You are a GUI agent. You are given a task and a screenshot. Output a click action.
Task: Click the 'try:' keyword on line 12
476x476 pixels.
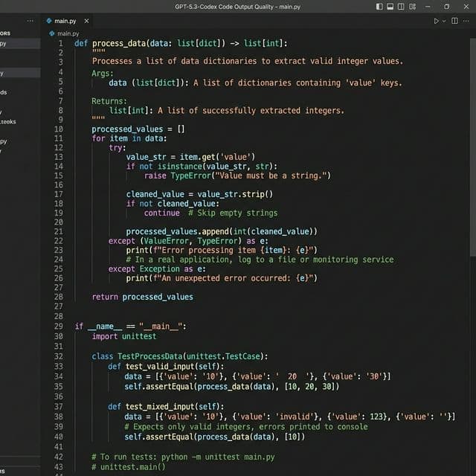(118, 148)
